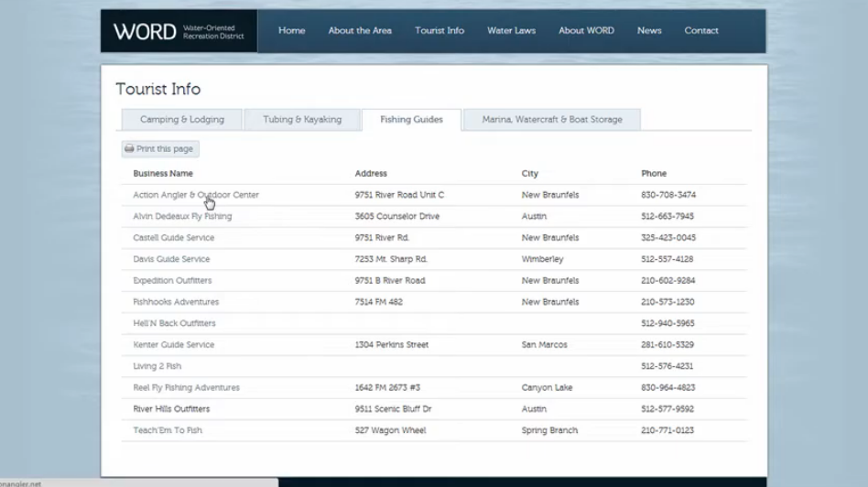Click phone number 512-576-4231
This screenshot has width=868, height=487.
[x=667, y=366]
